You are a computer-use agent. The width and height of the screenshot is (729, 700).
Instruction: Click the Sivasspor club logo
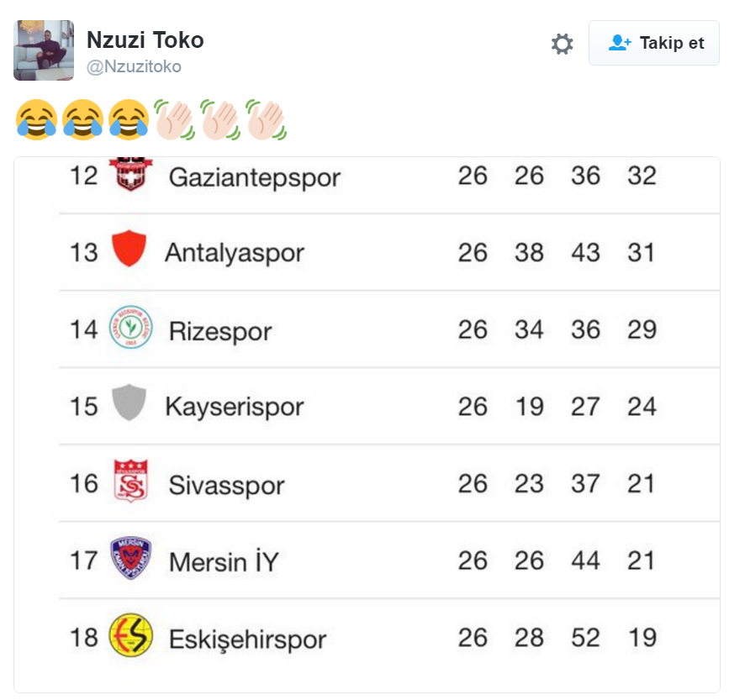[x=130, y=482]
